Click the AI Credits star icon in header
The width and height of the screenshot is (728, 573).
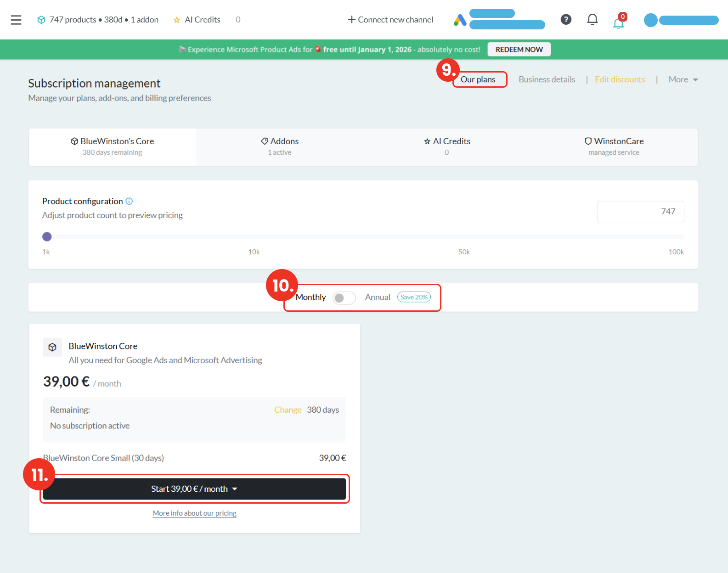click(x=177, y=20)
